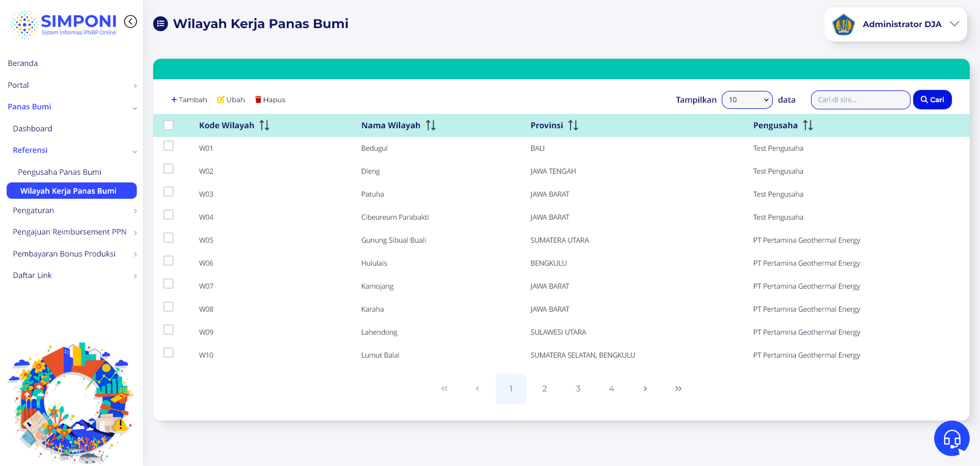This screenshot has height=466, width=980.
Task: Select the checkbox for W07 Kamojang
Action: [168, 284]
